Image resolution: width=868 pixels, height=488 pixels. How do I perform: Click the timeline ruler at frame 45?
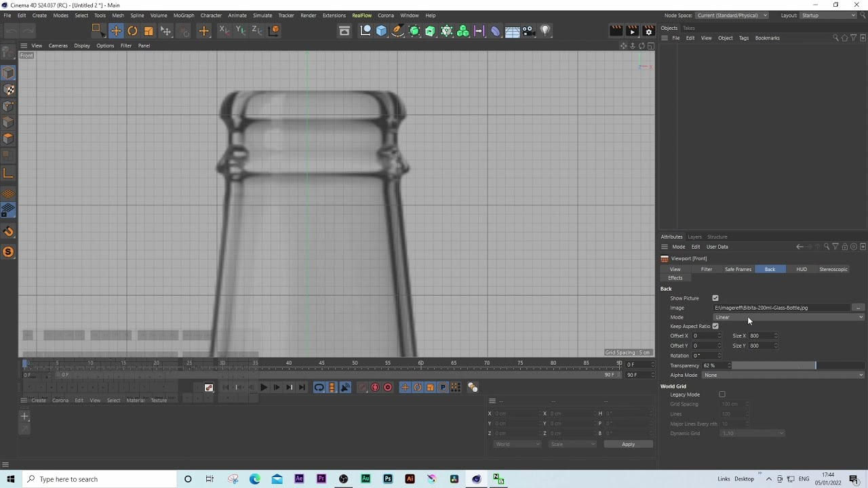pyautogui.click(x=321, y=363)
